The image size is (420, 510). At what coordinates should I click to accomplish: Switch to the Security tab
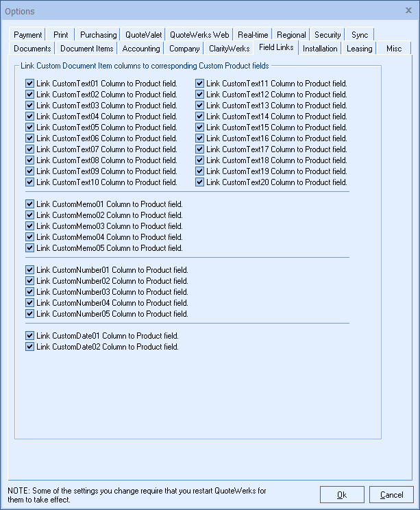[328, 35]
